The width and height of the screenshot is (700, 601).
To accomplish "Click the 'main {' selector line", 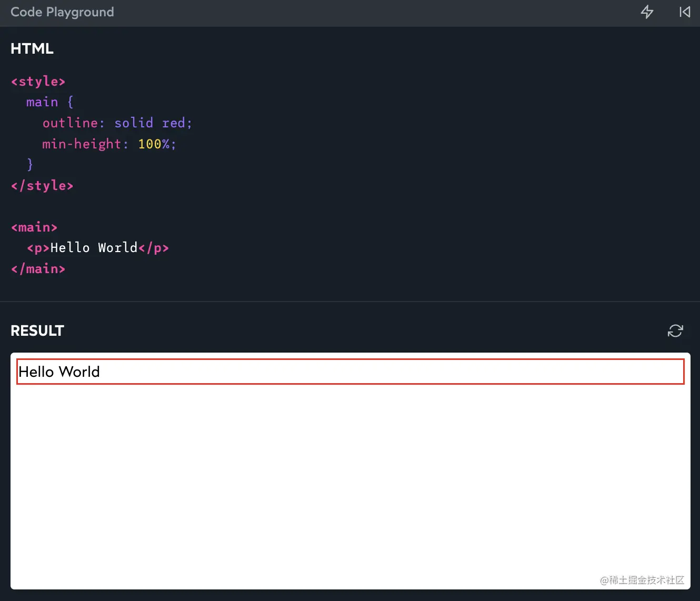I will click(50, 102).
